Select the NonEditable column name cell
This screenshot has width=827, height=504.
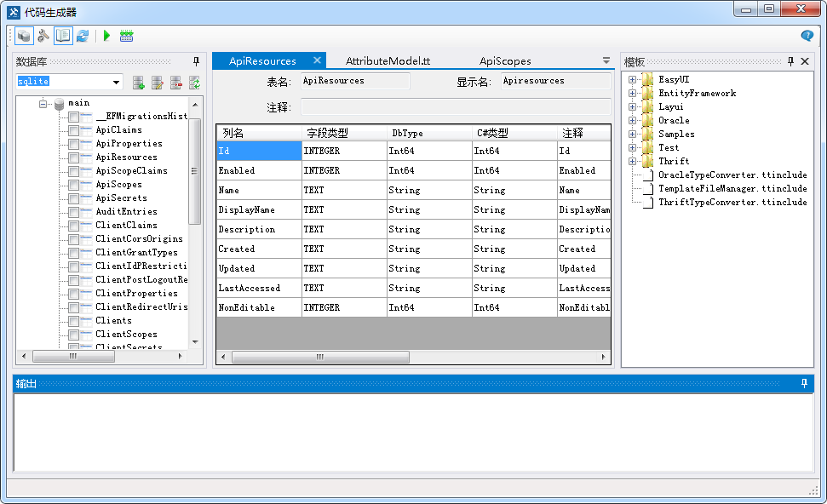click(259, 308)
